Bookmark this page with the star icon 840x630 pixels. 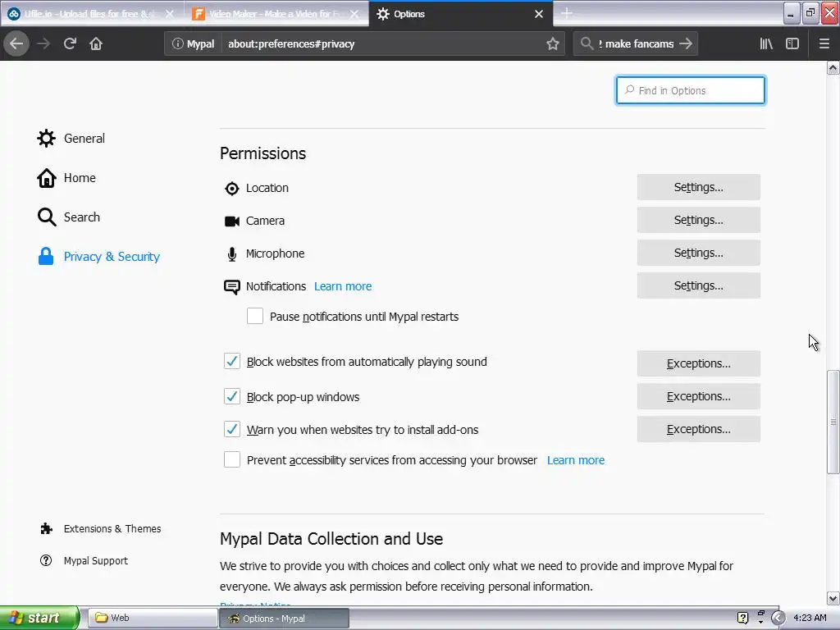[553, 43]
